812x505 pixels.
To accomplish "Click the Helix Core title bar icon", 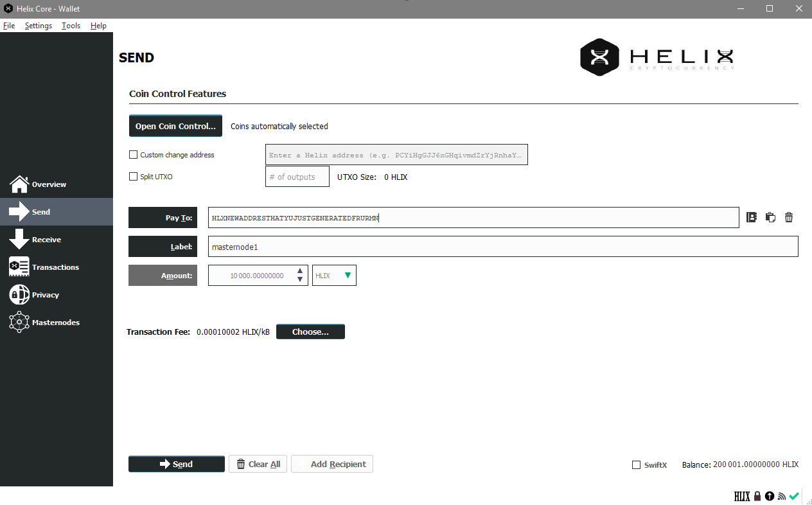I will coord(8,9).
